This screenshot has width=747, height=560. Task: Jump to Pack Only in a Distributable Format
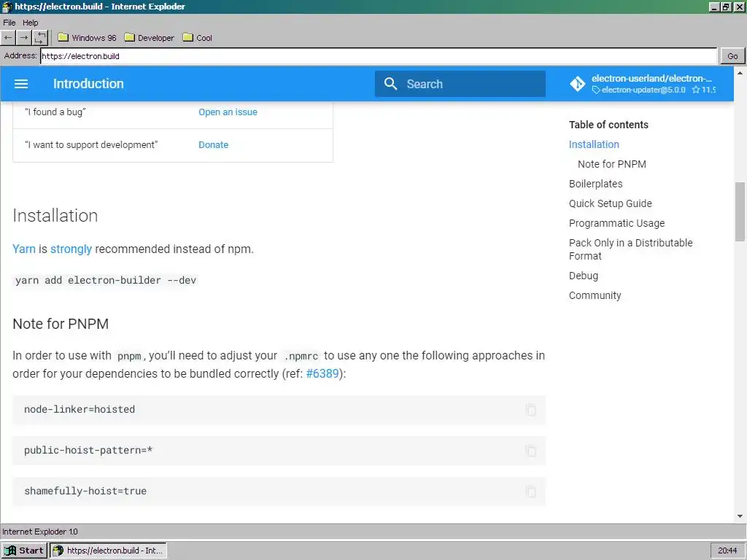pyautogui.click(x=631, y=249)
